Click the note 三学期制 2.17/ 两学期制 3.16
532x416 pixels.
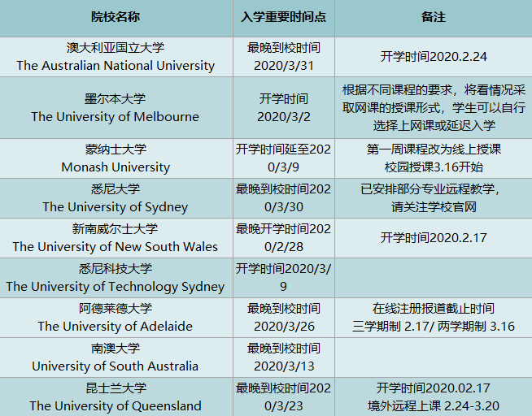[434, 327]
